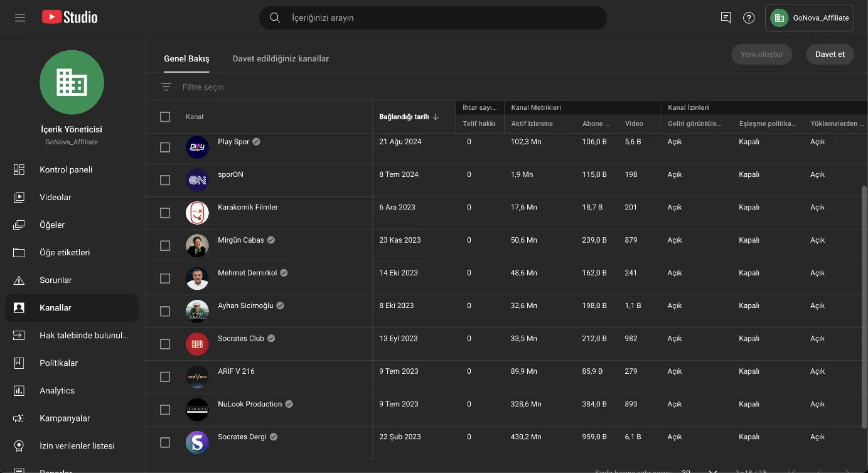Check the sporON row checkbox
Screen dimensions: 868x473
tap(165, 180)
